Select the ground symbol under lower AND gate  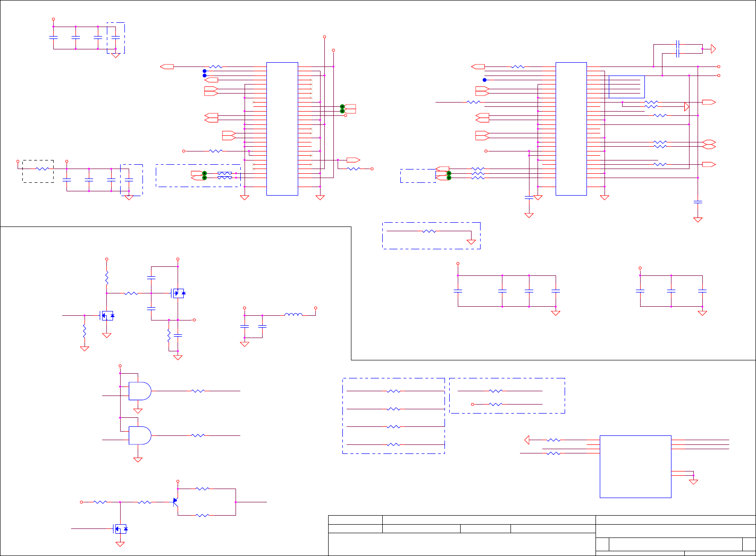138,460
